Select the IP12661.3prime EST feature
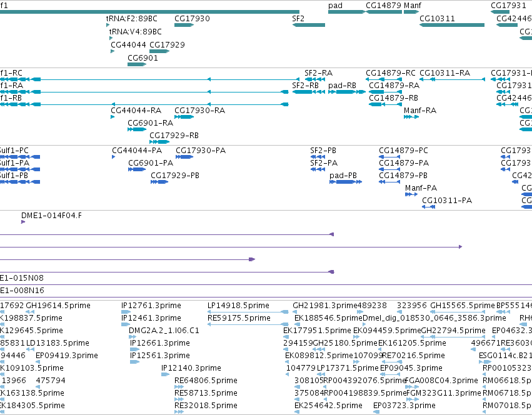Screen dimensions: 532x415 (x=134, y=349)
